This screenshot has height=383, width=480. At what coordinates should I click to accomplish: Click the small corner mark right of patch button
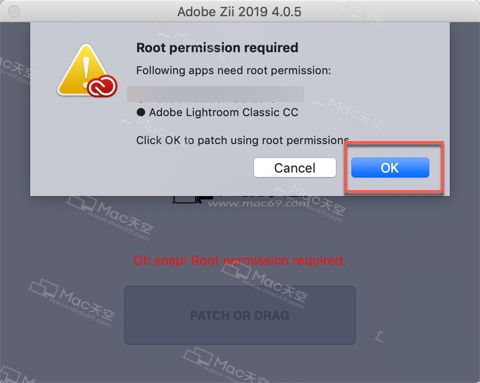(379, 337)
